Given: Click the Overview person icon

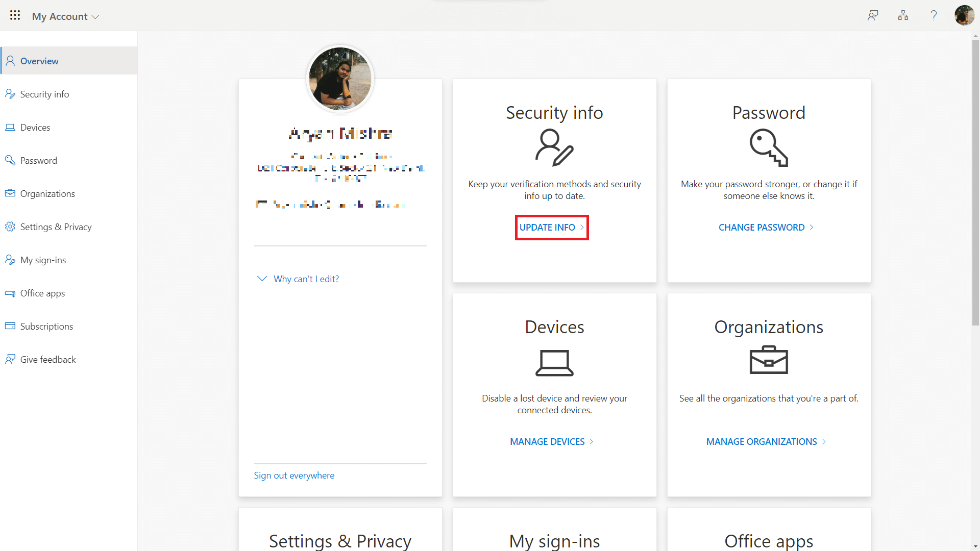Looking at the screenshot, I should (x=10, y=60).
